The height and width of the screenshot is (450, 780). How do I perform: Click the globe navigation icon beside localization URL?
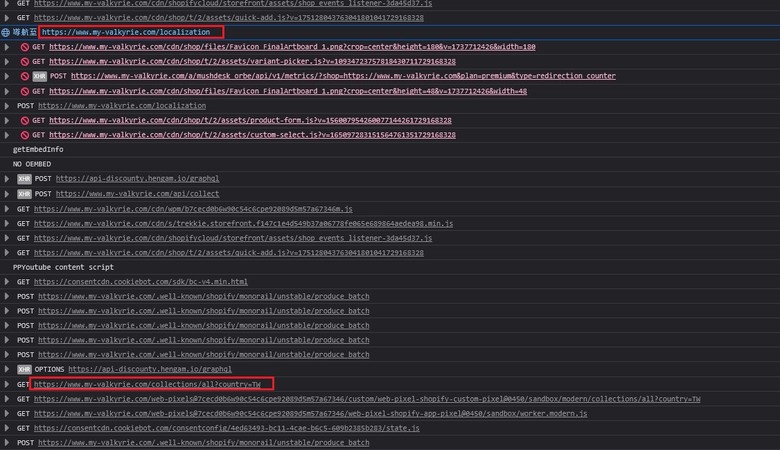click(5, 32)
